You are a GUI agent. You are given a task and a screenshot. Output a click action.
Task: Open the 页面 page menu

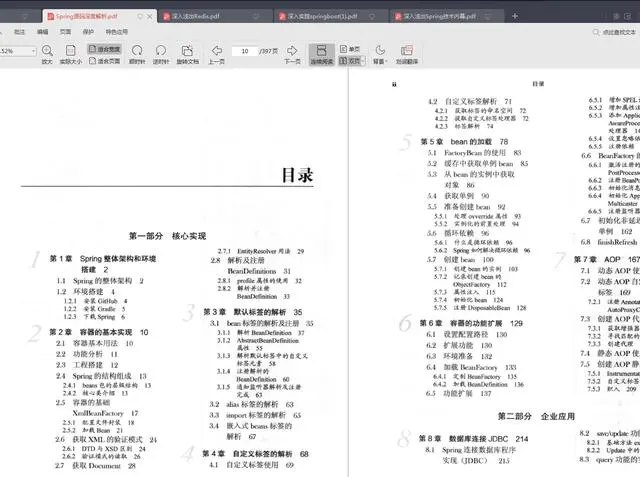click(65, 32)
